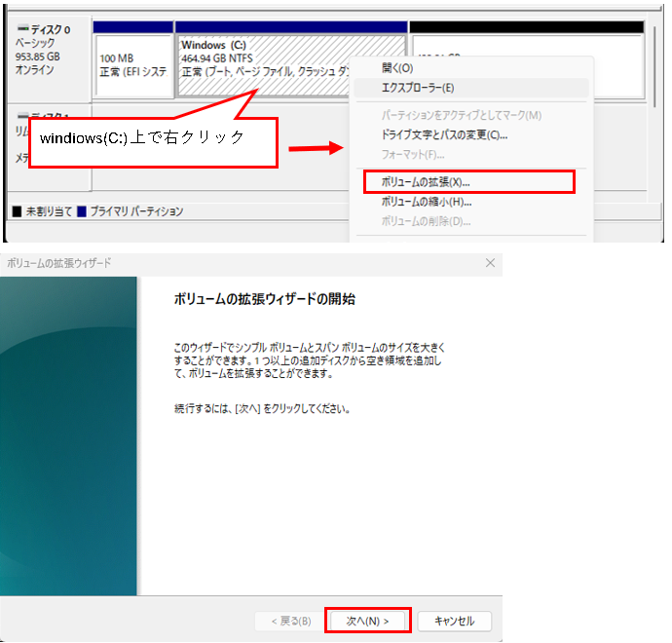Close the ボリュームの拡張ウィザード dialog
This screenshot has width=672, height=643.
489,263
